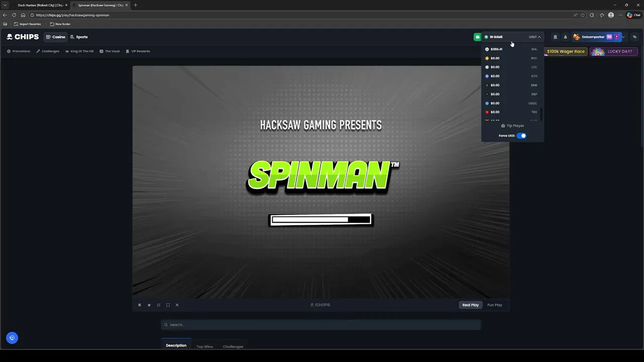
Task: Open King Of The Hill
Action: coord(79,51)
